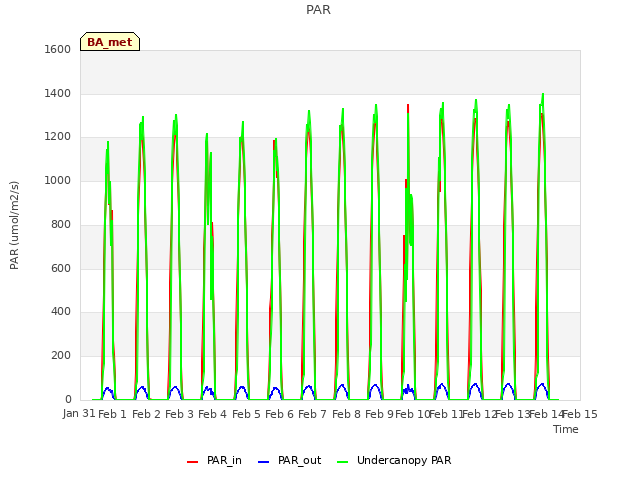Click the 1400 y-axis tick label
Viewport: 640px width, 480px height.
pos(58,93)
